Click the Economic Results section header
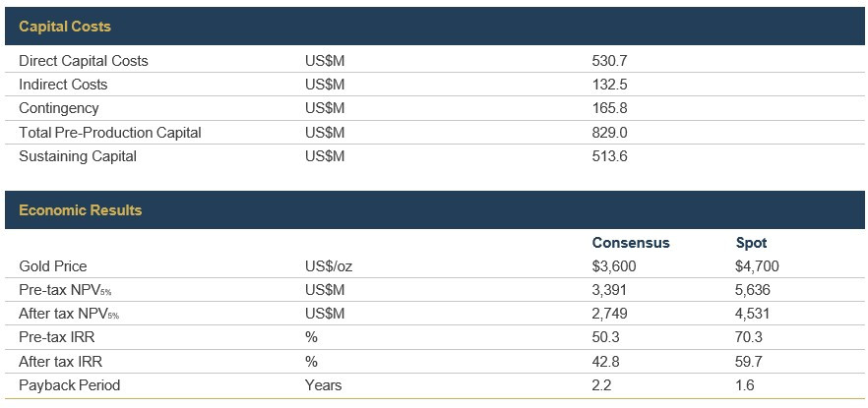This screenshot has width=868, height=408. coord(81,210)
